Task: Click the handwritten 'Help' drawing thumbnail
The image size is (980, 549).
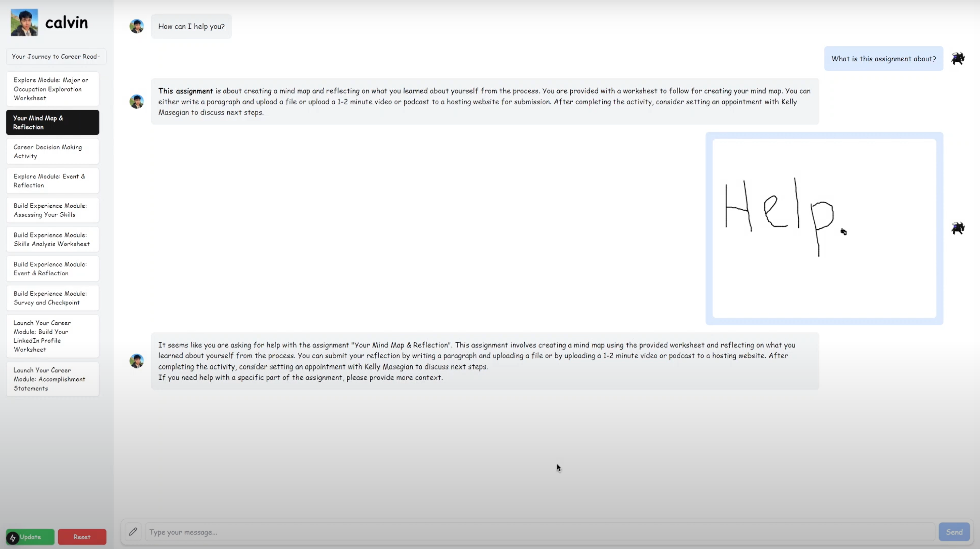Action: [824, 228]
